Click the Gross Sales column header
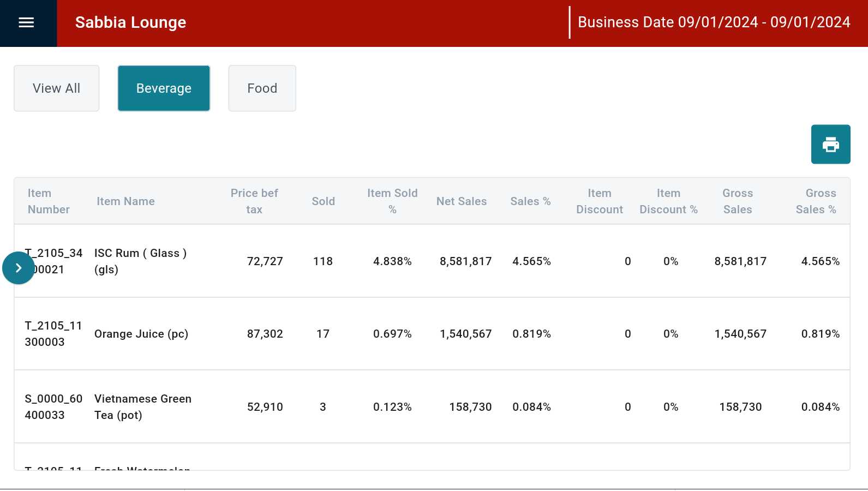 pyautogui.click(x=738, y=201)
